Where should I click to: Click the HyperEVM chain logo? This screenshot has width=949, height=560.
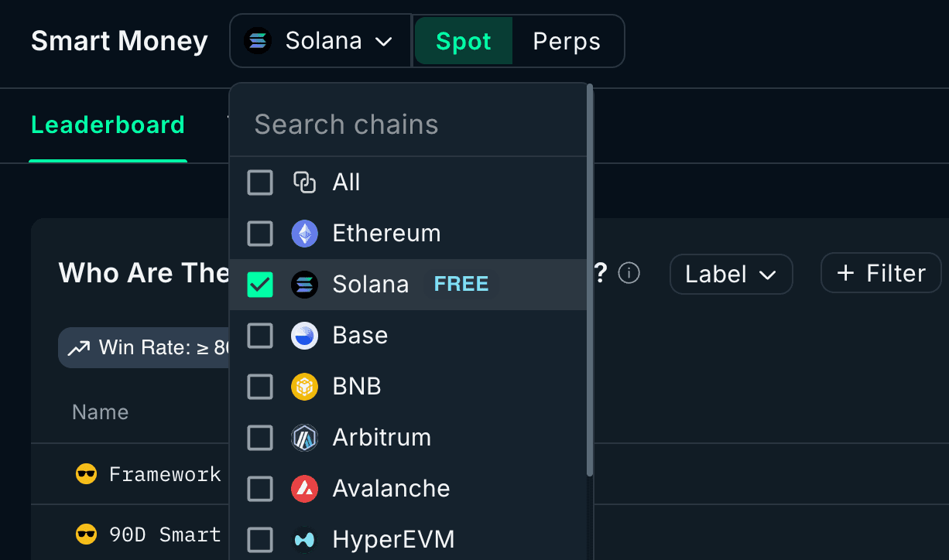[x=304, y=539]
